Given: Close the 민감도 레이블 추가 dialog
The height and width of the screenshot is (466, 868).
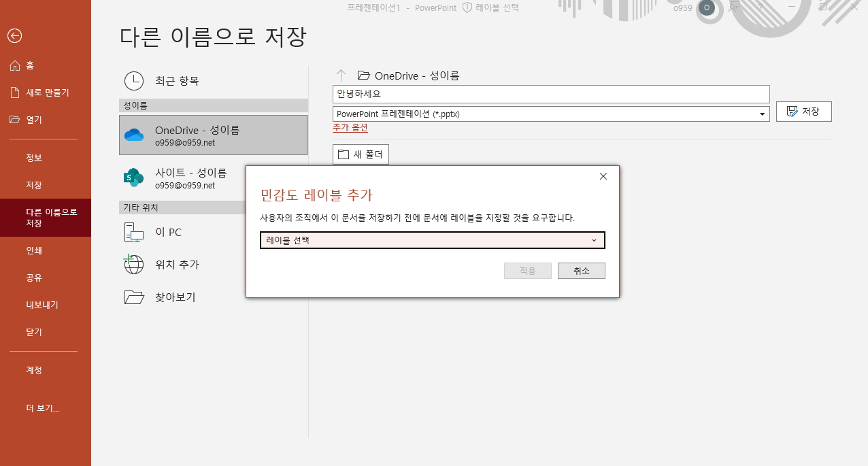Looking at the screenshot, I should coord(603,176).
